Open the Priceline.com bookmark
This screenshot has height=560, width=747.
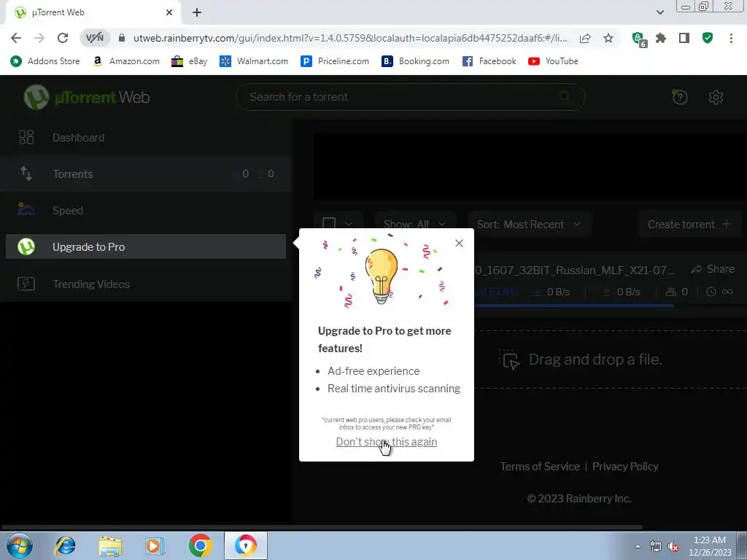[x=334, y=61]
